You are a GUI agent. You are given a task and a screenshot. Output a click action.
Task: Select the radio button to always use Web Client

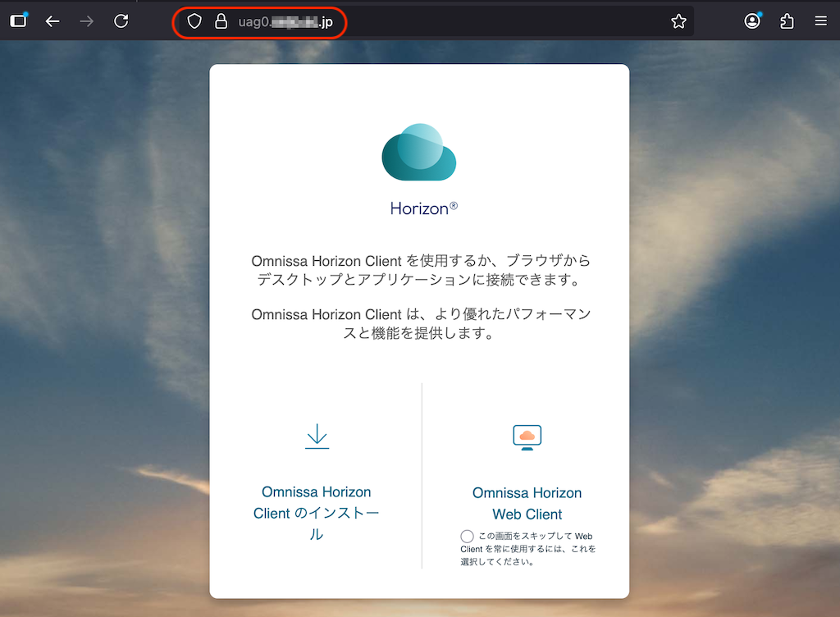[467, 536]
